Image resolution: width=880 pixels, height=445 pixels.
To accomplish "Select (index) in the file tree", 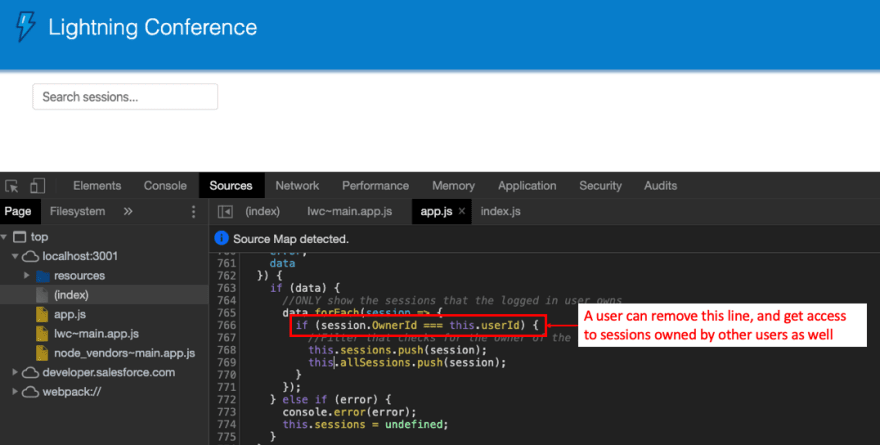I will coord(71,295).
